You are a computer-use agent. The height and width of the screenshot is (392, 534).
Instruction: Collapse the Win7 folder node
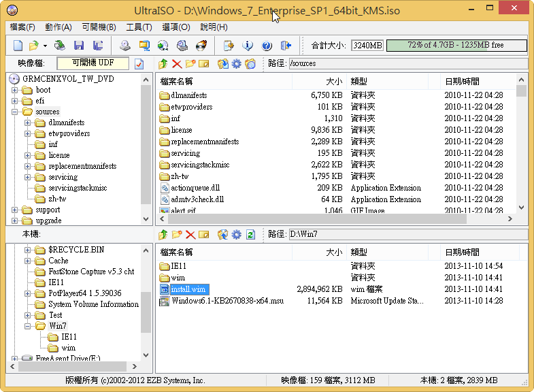pyautogui.click(x=28, y=326)
